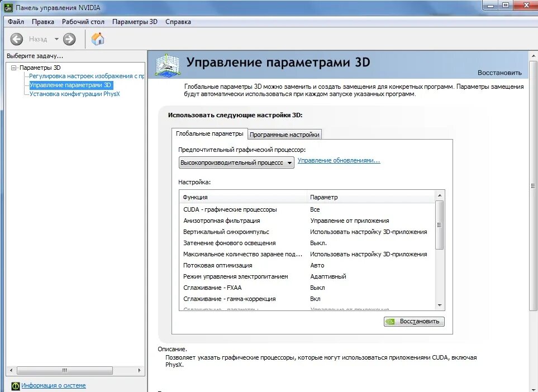The image size is (538, 392).
Task: Select Управление параметрами 3D tree item
Action: tap(70, 85)
